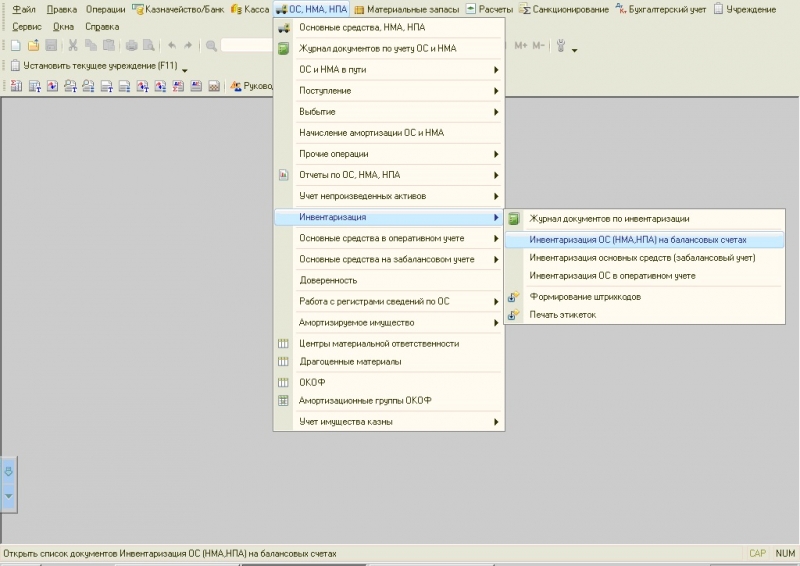The image size is (800, 566).
Task: Click the Доверенность menu entry
Action: pos(328,281)
